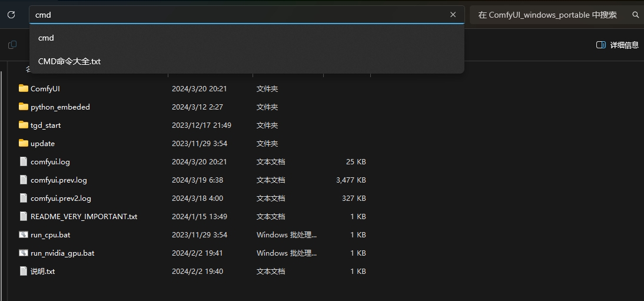Image resolution: width=644 pixels, height=301 pixels.
Task: Select the tgd_start folder name
Action: point(45,125)
